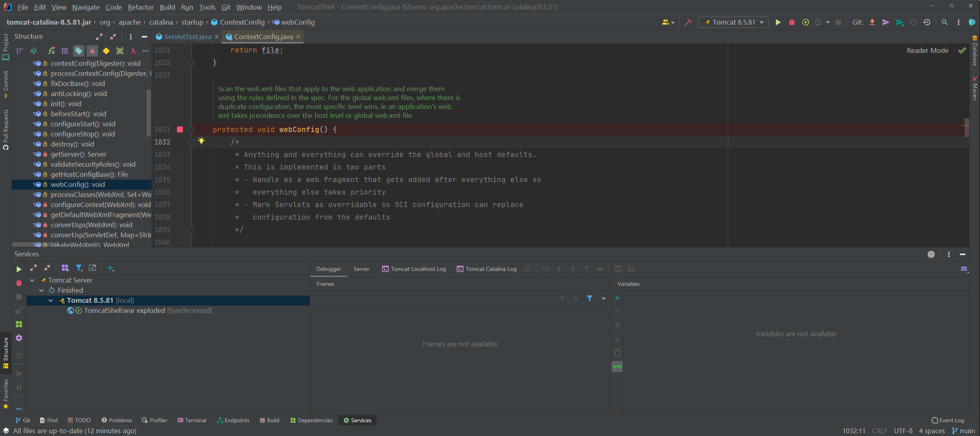Viewport: 980px width, 436px height.
Task: Switch to the ServletTest.java tab
Action: pos(187,37)
